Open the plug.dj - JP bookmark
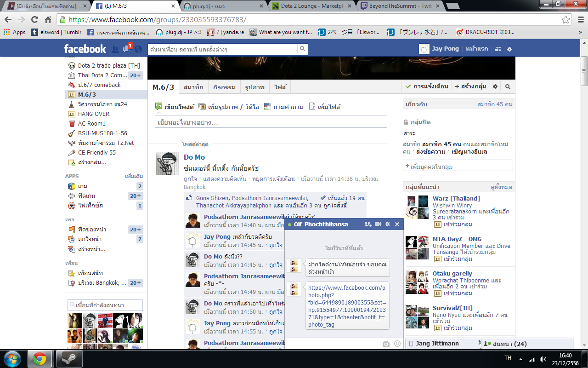 coord(179,32)
